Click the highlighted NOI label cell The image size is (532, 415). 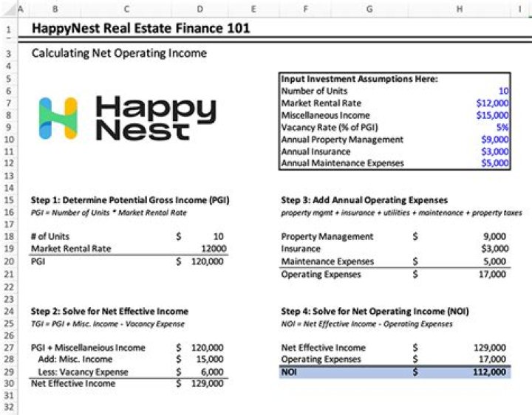click(289, 372)
